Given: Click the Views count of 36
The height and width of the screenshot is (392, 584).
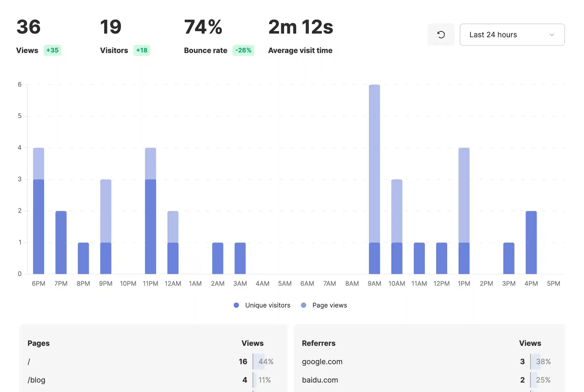Looking at the screenshot, I should 28,26.
